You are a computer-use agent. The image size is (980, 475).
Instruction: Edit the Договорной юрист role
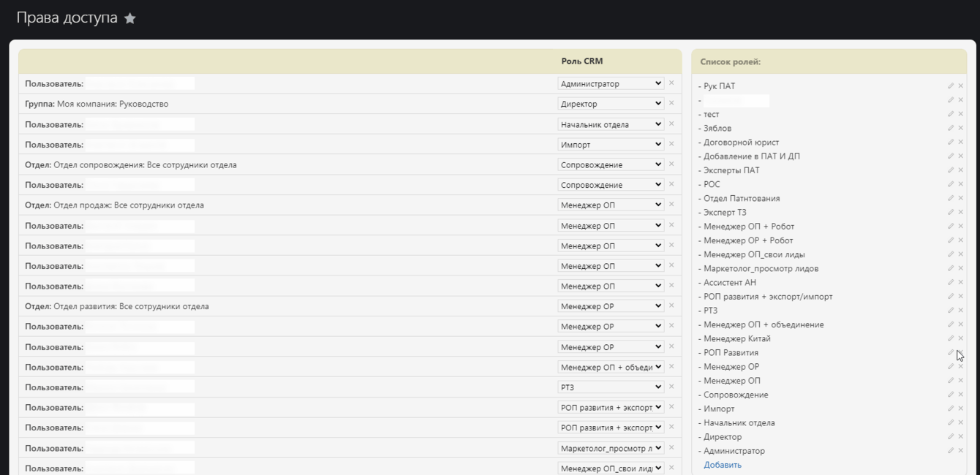pyautogui.click(x=951, y=142)
